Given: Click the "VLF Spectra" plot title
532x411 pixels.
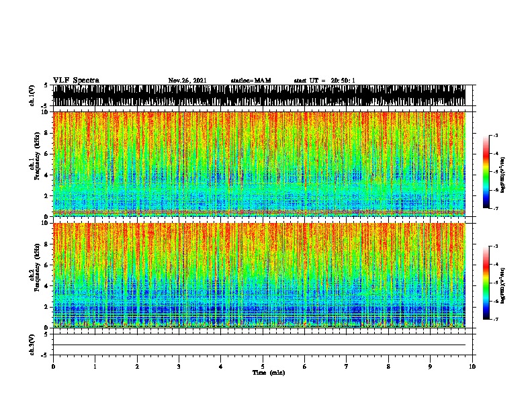Looking at the screenshot, I should [x=76, y=81].
